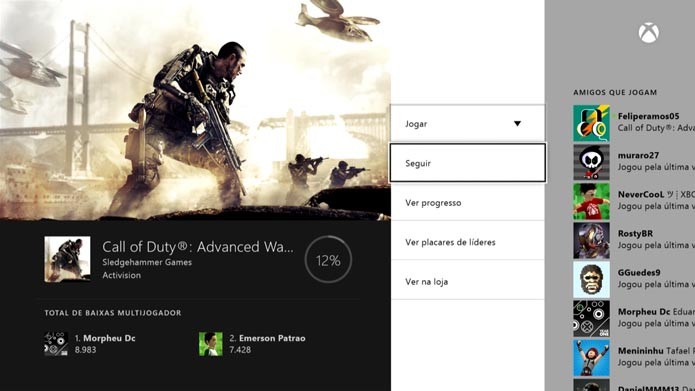Open the Ver progresso option
Image resolution: width=695 pixels, height=391 pixels.
click(468, 203)
